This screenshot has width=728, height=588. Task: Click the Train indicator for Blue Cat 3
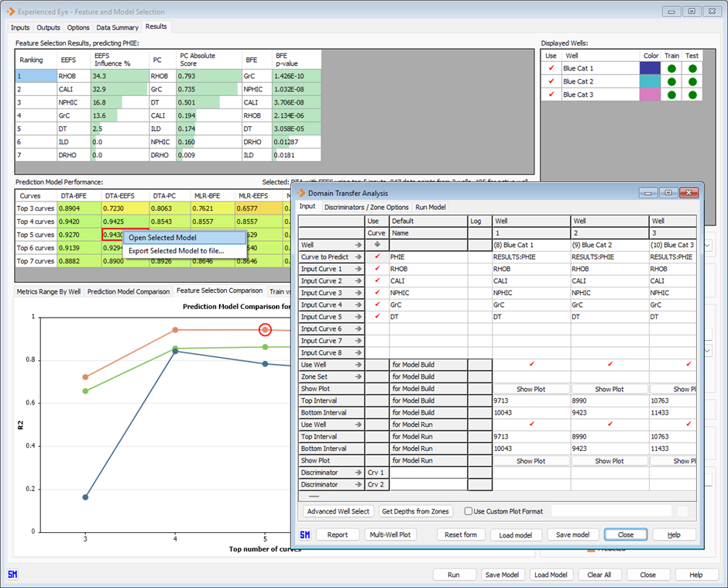coord(671,95)
